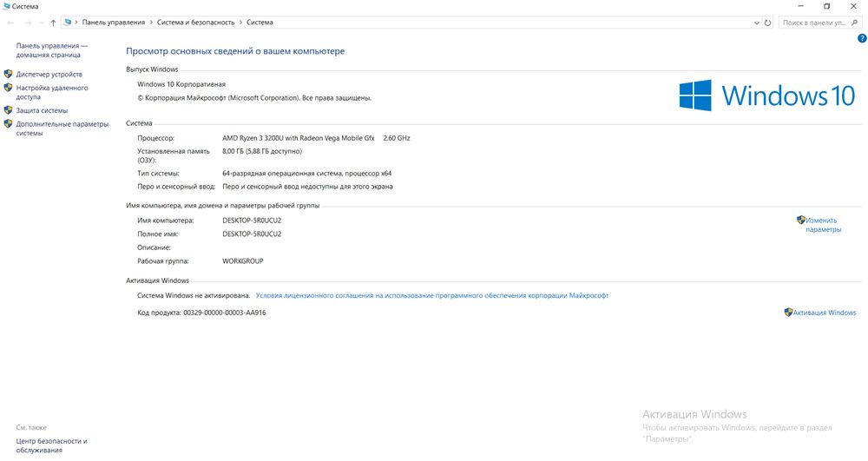Image resolution: width=868 pixels, height=461 pixels.
Task: Open the help question mark icon
Action: pos(862,38)
